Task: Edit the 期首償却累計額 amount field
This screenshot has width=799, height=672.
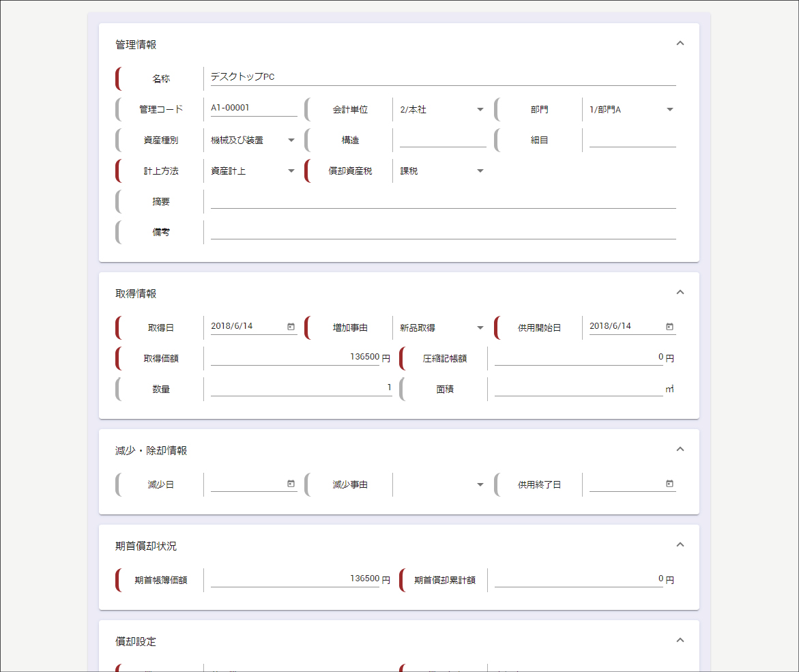Action: 579,579
